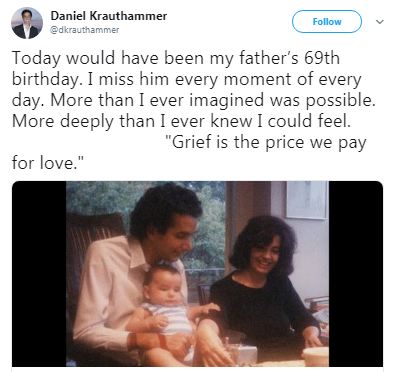
Task: Select the tweet line mentioning father's 69th
Action: [x=176, y=58]
